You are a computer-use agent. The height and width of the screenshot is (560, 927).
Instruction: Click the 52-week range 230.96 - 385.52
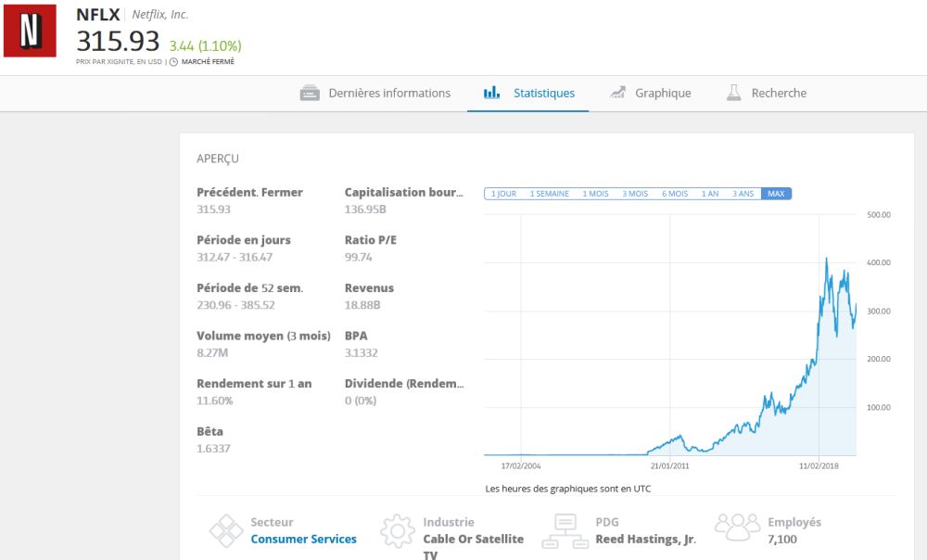click(x=235, y=305)
